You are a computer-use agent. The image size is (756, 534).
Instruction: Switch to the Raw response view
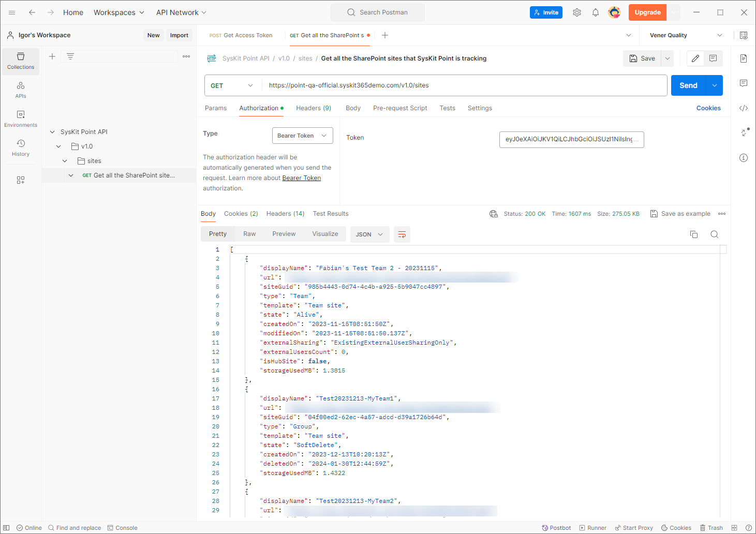(249, 234)
